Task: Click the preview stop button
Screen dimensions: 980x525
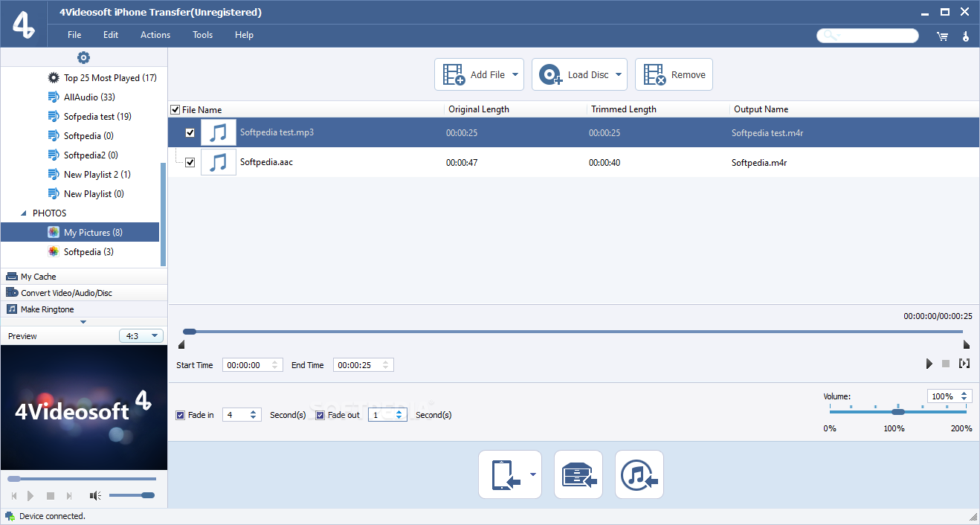Action: pyautogui.click(x=51, y=496)
